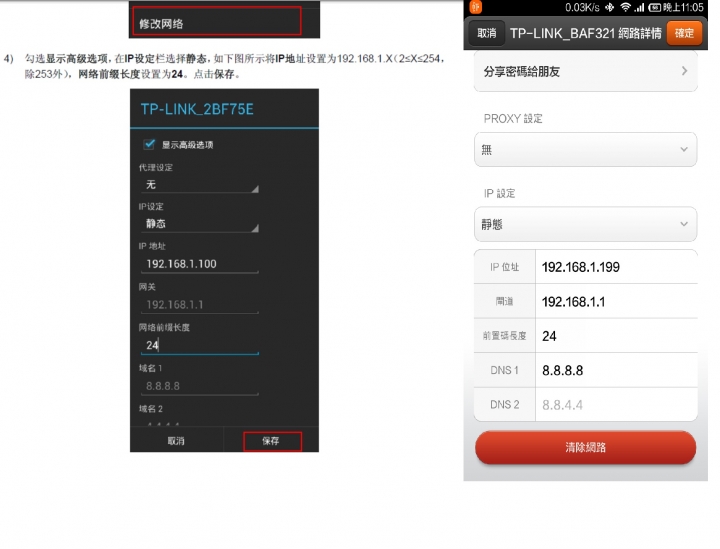Tap the orange app icon in status bar
The image size is (720, 549).
[x=476, y=7]
